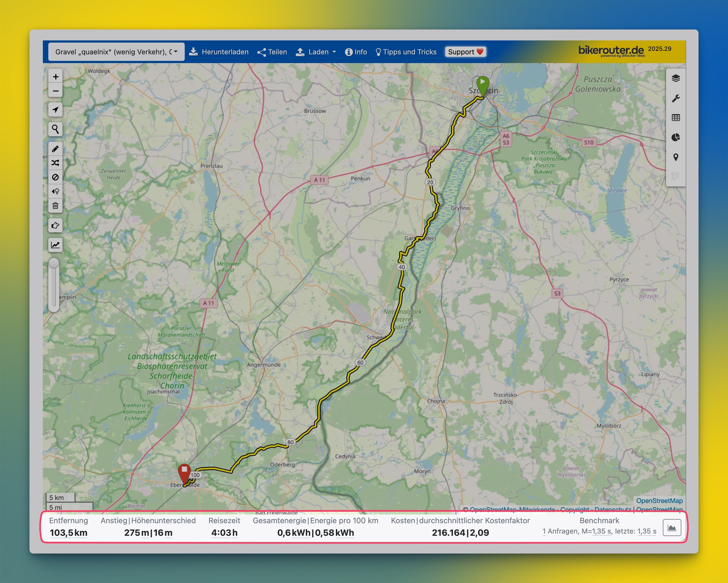Click the pointing hand icon button
The height and width of the screenshot is (583, 728).
55,225
